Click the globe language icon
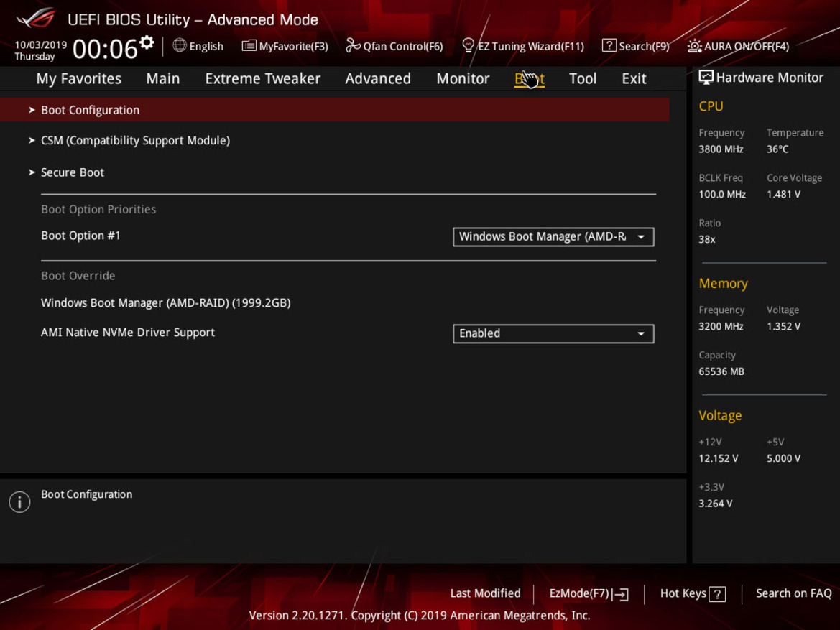The height and width of the screenshot is (630, 840). 180,45
